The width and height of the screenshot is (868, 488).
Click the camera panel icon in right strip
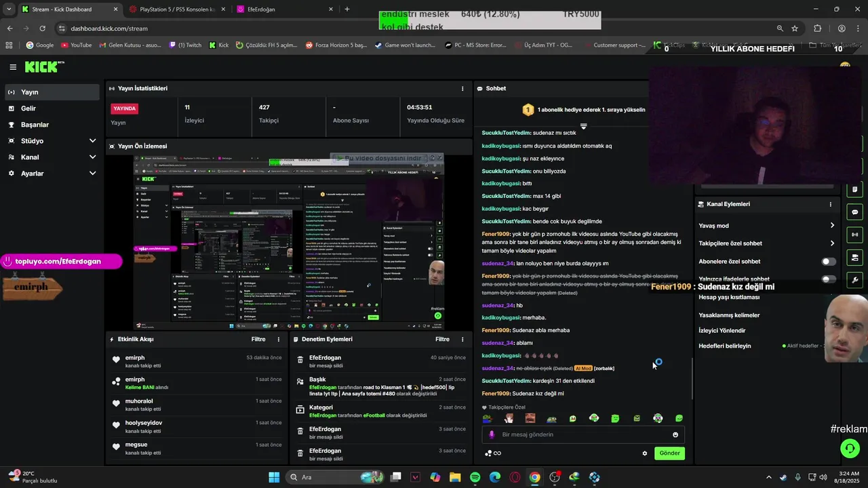854,257
